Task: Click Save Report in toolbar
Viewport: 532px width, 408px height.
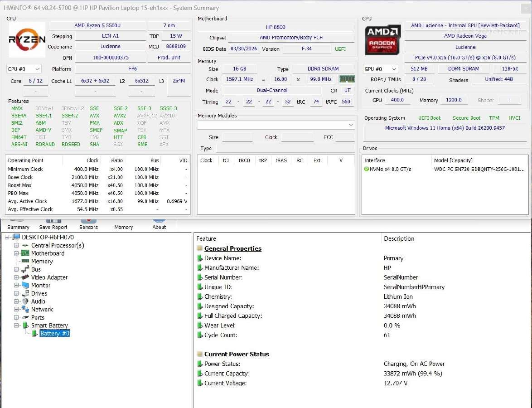Action: 53,225
